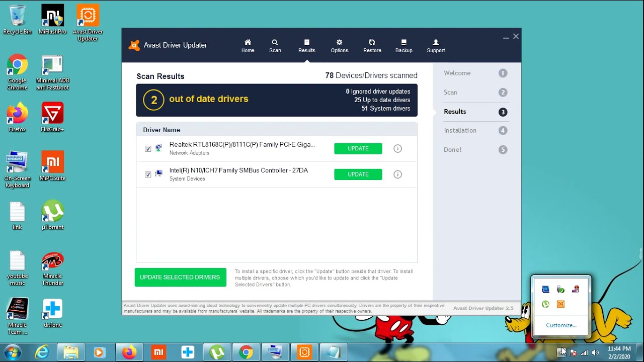The width and height of the screenshot is (644, 362).
Task: Click Safely Remove Hardware tray icon
Action: coord(560,289)
